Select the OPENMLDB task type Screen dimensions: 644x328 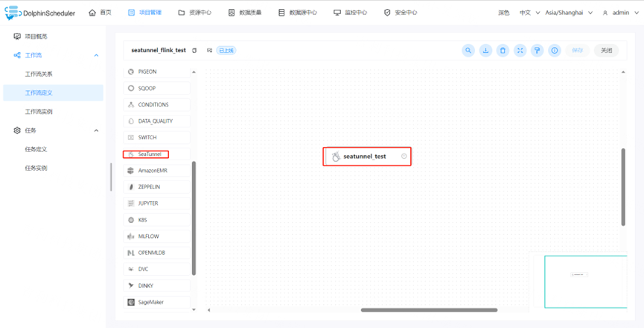point(156,253)
